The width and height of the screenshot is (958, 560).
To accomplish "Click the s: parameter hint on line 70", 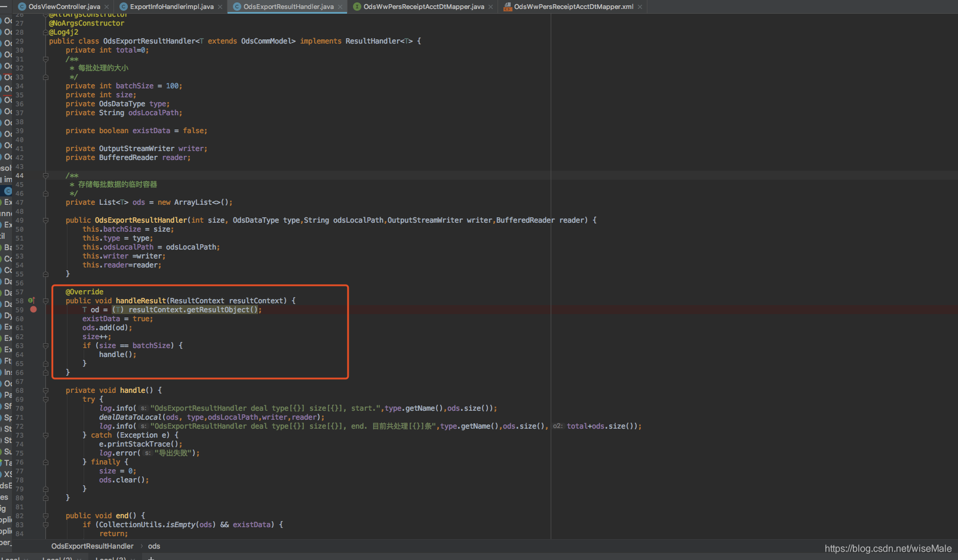I will click(143, 408).
